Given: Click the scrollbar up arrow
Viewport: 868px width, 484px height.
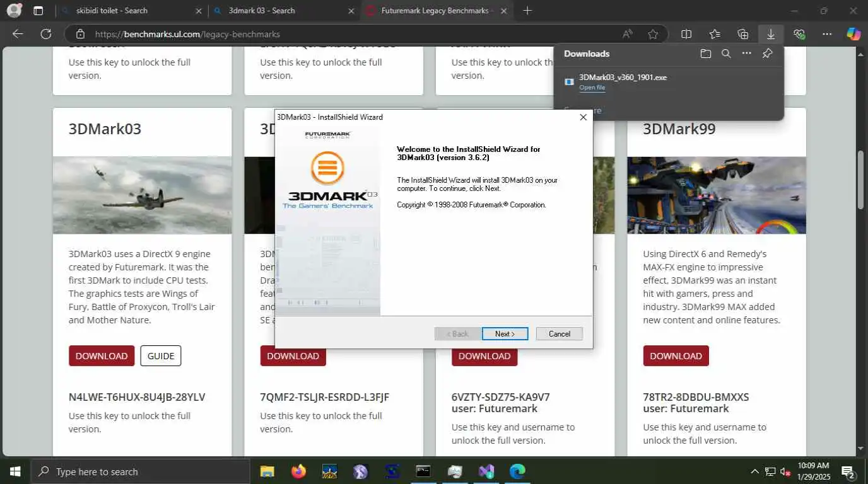Looking at the screenshot, I should coord(862,54).
